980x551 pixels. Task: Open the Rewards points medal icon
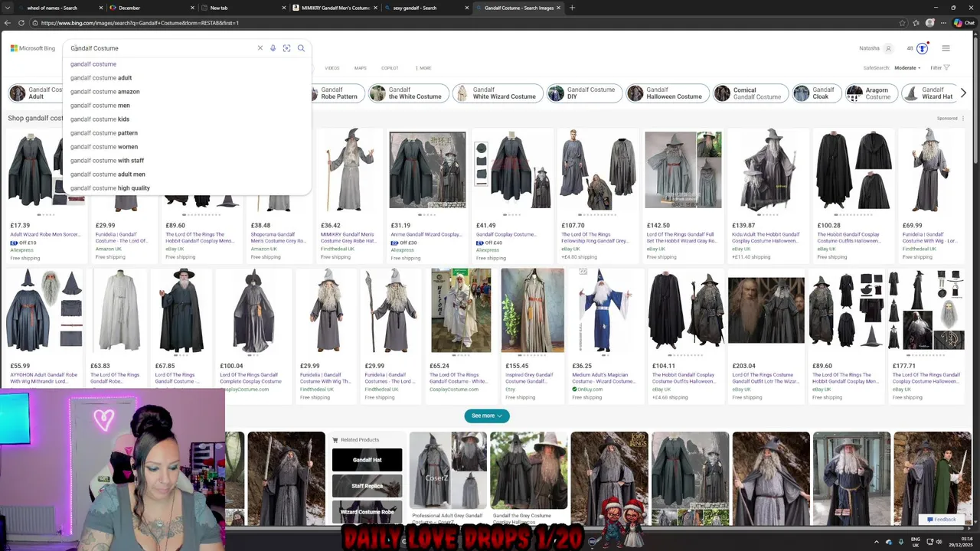coord(922,48)
